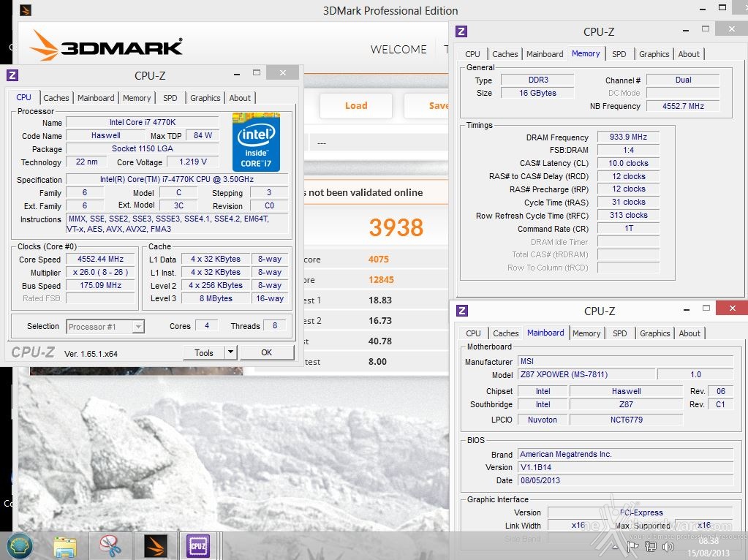Click the motherboard model Z87 XPOWER (MS-7811)
748x560 pixels.
click(586, 374)
